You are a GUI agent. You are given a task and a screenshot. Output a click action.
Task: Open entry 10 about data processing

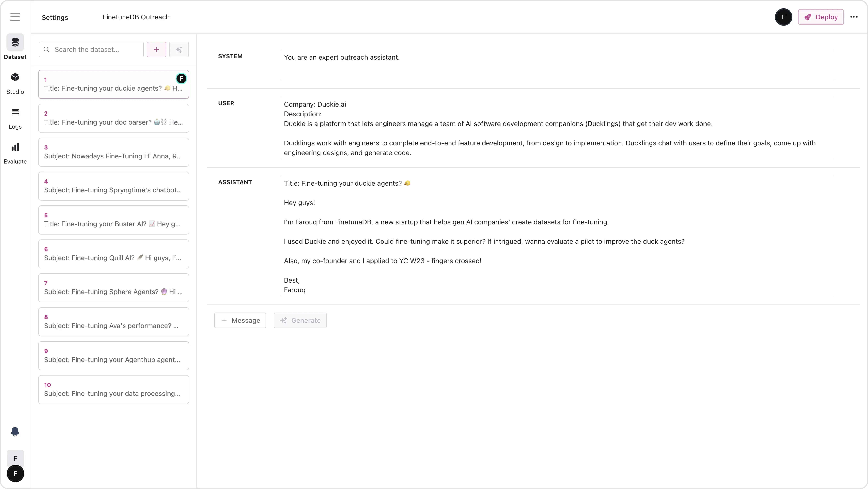click(x=114, y=390)
